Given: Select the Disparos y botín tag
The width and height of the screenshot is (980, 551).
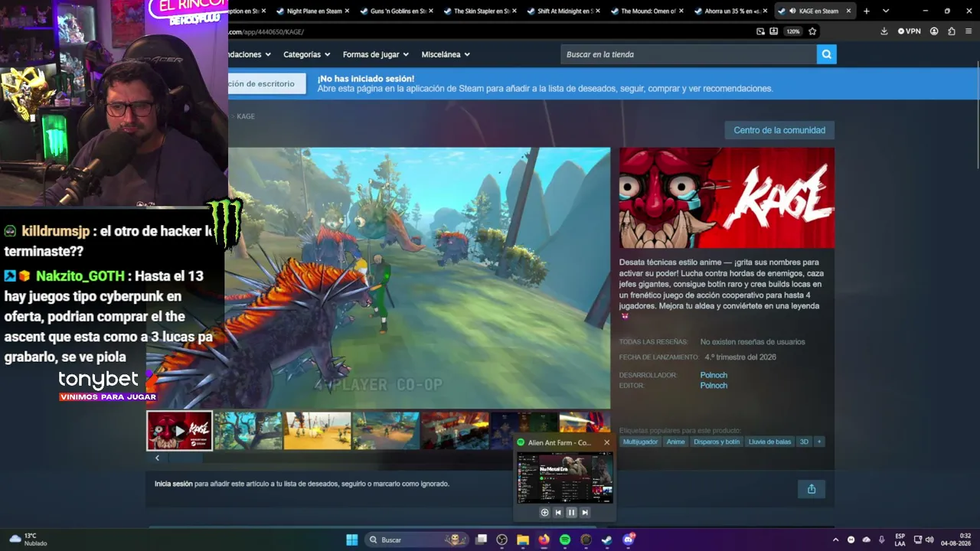Looking at the screenshot, I should [717, 442].
